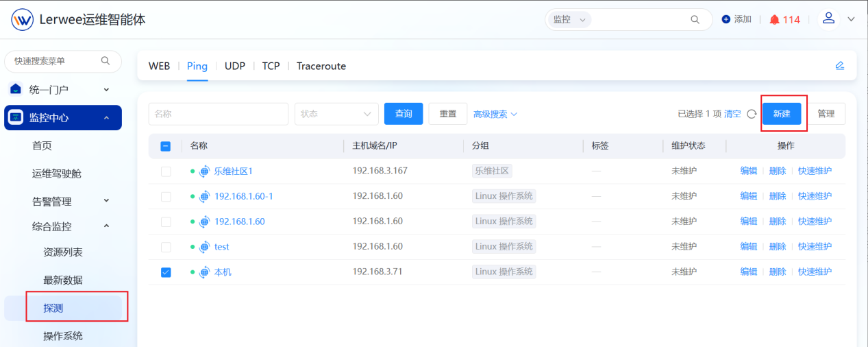This screenshot has height=347, width=868.
Task: Click 编辑 for 本机
Action: coord(749,272)
